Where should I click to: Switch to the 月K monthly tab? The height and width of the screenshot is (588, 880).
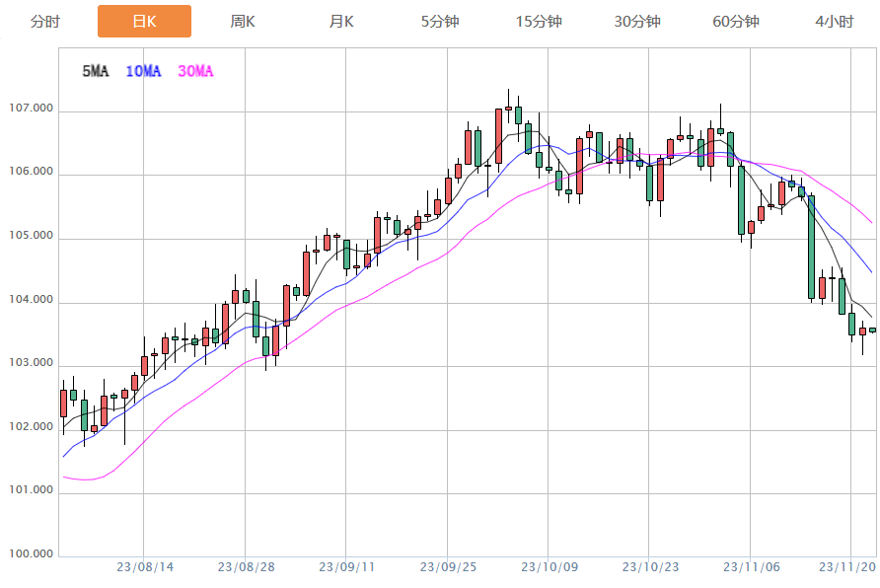[x=341, y=22]
